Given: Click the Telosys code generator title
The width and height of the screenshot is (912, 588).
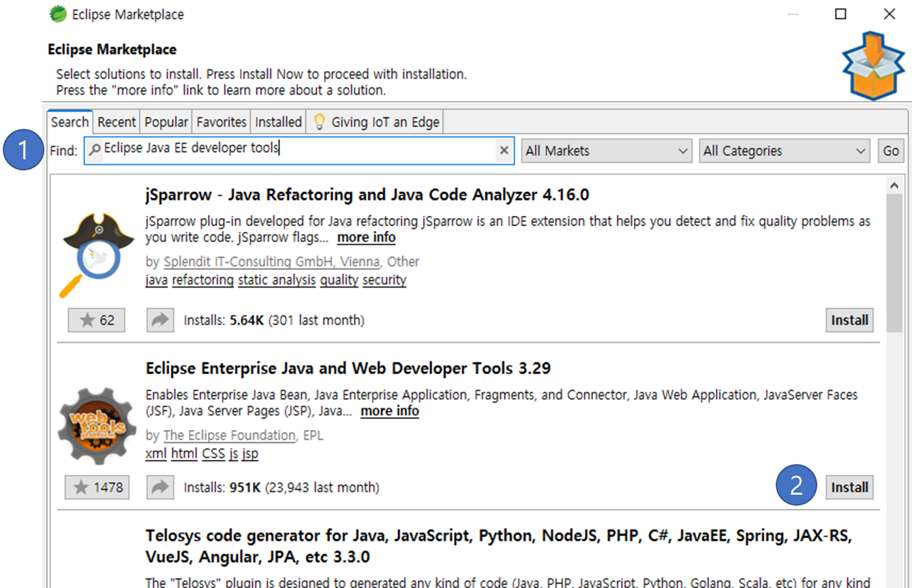Looking at the screenshot, I should (498, 546).
